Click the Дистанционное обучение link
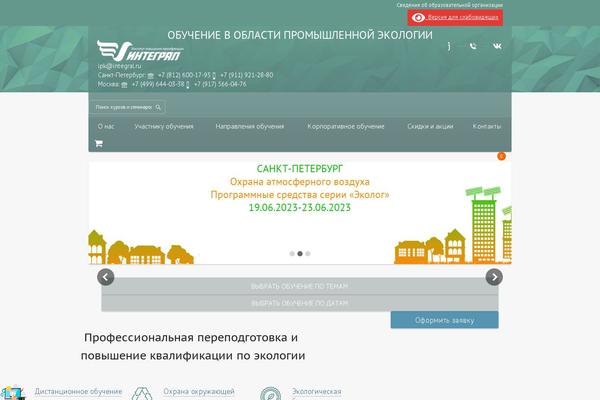This screenshot has width=600, height=400. coord(78,392)
